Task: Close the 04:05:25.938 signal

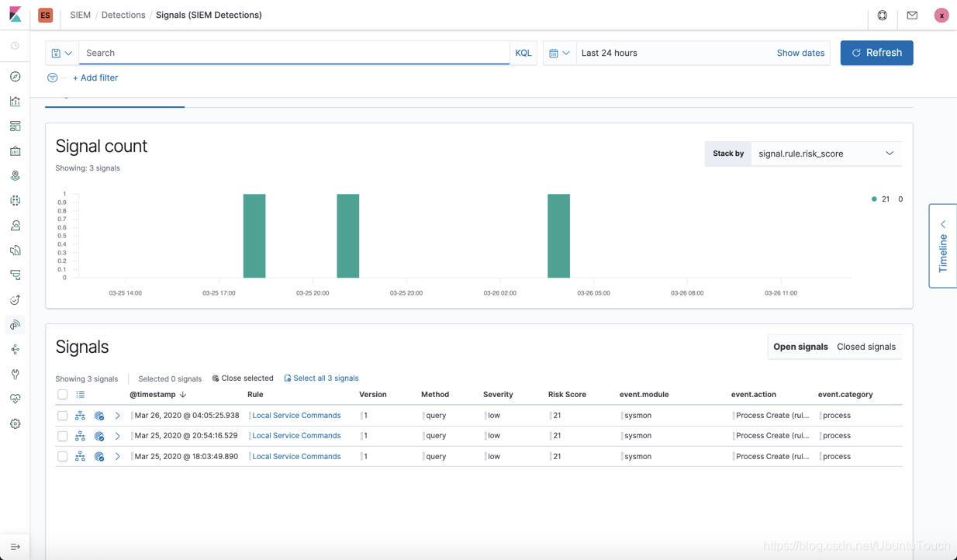Action: [x=99, y=416]
